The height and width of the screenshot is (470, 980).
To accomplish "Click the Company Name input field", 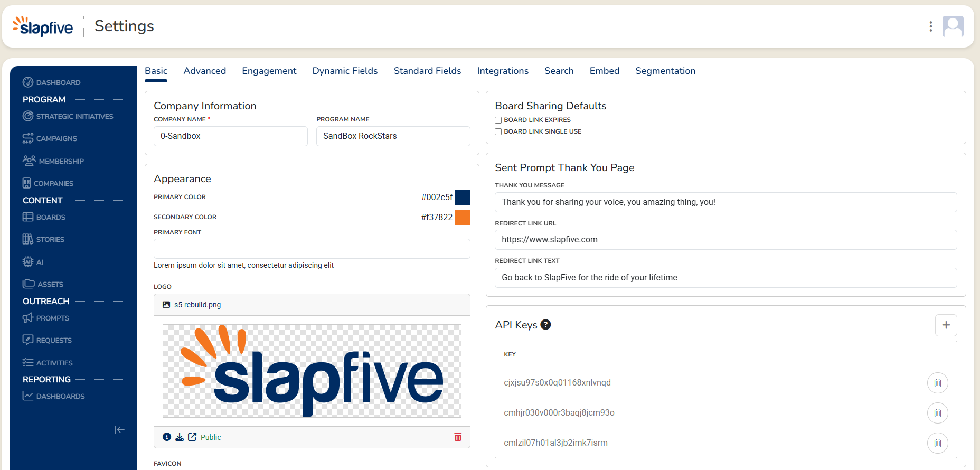I will point(231,136).
